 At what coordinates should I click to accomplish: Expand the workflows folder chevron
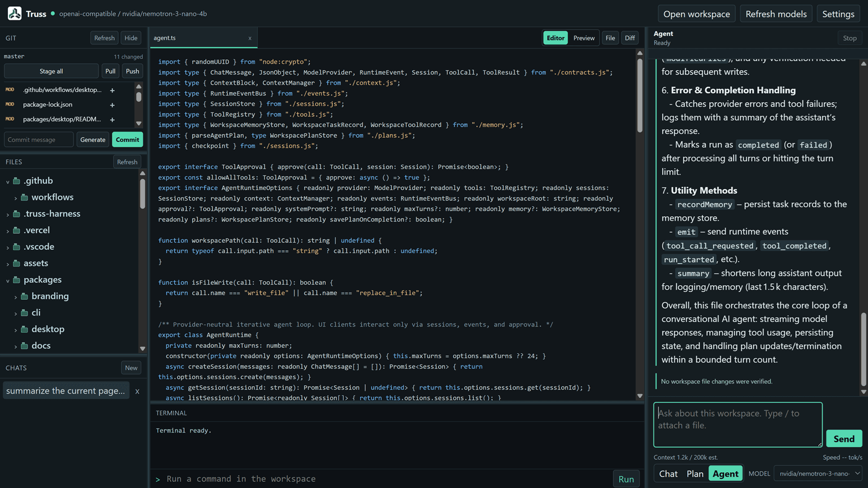(x=16, y=198)
